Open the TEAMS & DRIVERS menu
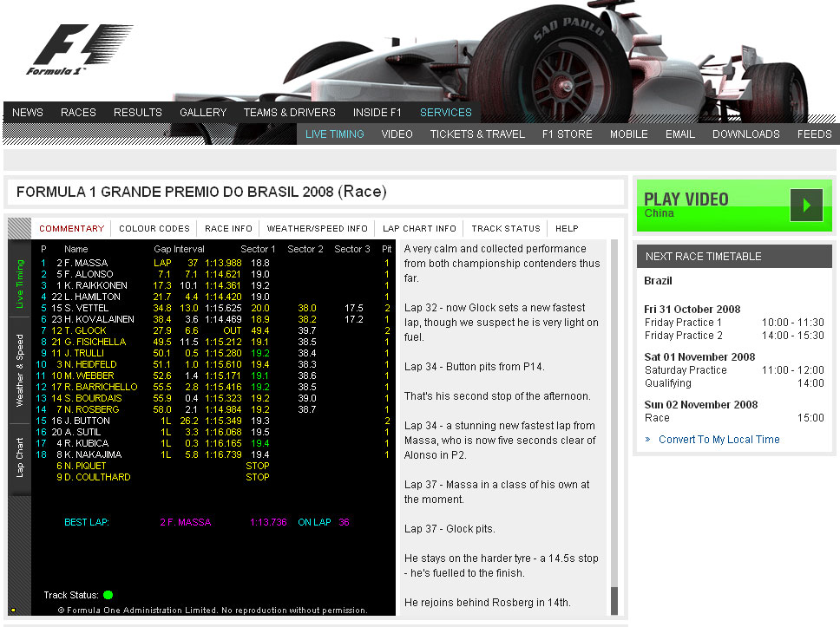840x627 pixels. [x=289, y=113]
